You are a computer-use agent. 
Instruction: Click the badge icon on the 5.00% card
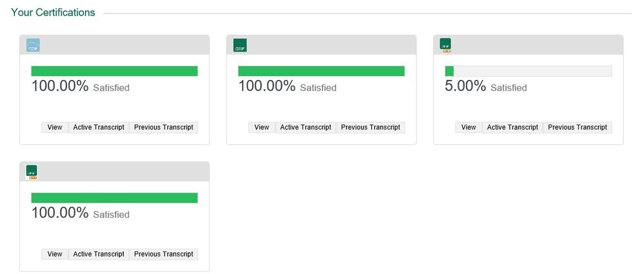point(445,44)
